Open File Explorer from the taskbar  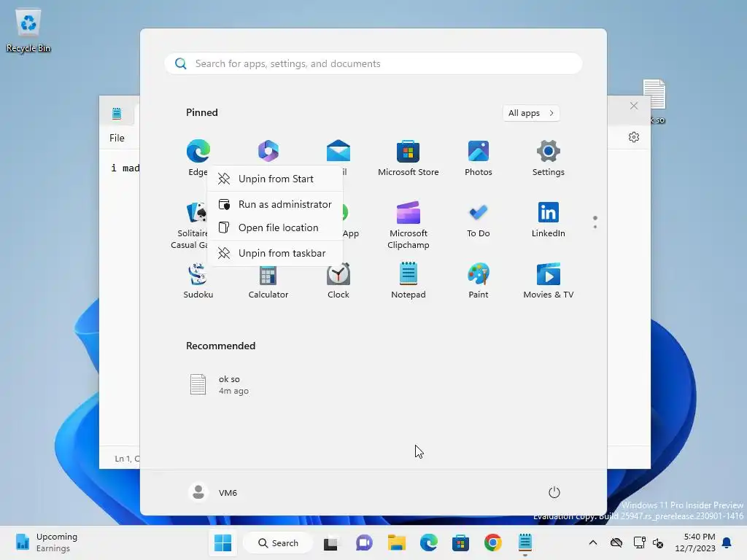point(396,542)
